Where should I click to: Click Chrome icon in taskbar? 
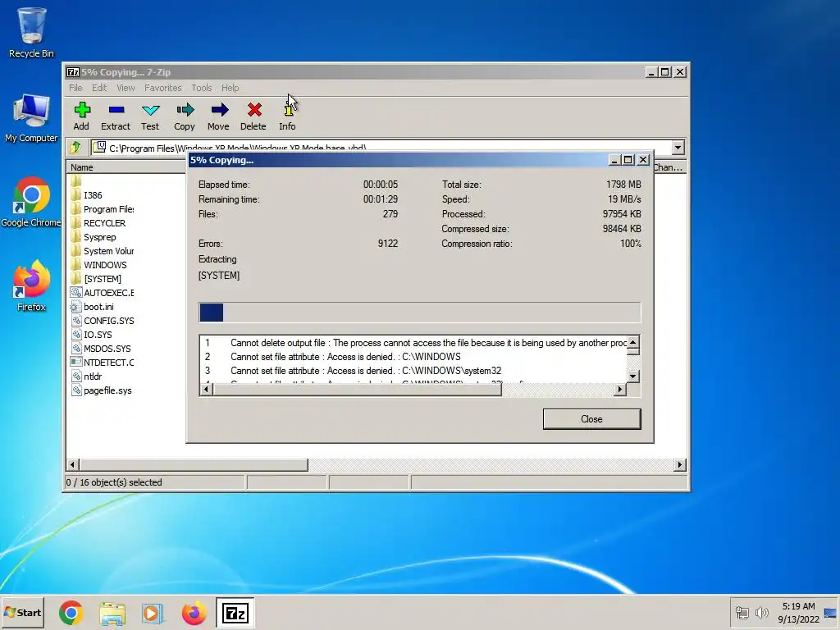click(71, 613)
